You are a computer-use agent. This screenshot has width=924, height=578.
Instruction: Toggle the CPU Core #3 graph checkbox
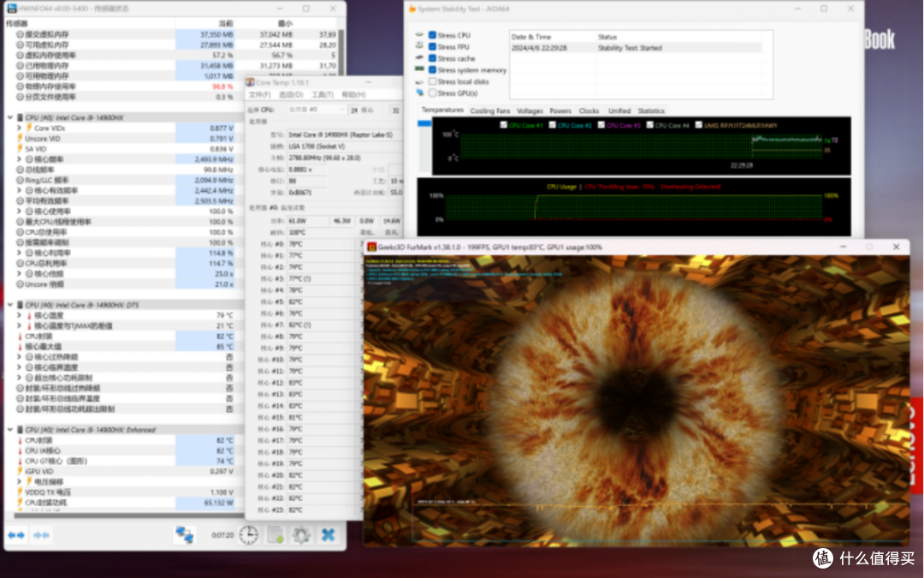click(601, 125)
